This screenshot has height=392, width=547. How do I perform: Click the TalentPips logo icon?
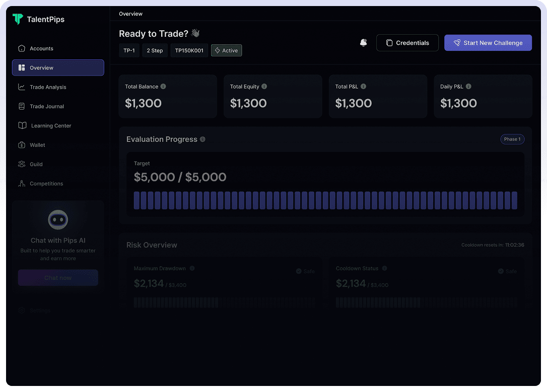(18, 19)
